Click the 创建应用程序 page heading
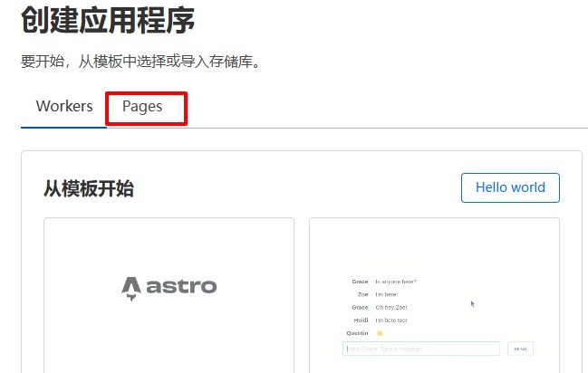Viewport: 588px width, 373px height. [108, 20]
